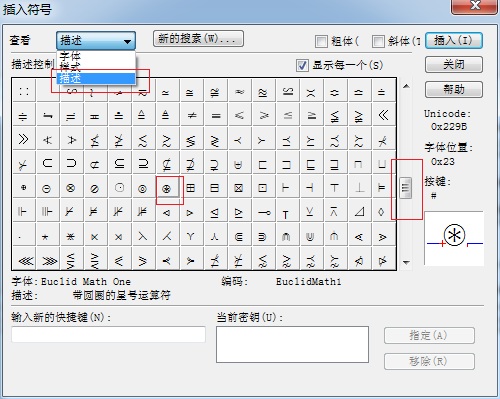Click the description text 带圆圈的星号运算符
This screenshot has height=399, width=500.
pyautogui.click(x=121, y=295)
